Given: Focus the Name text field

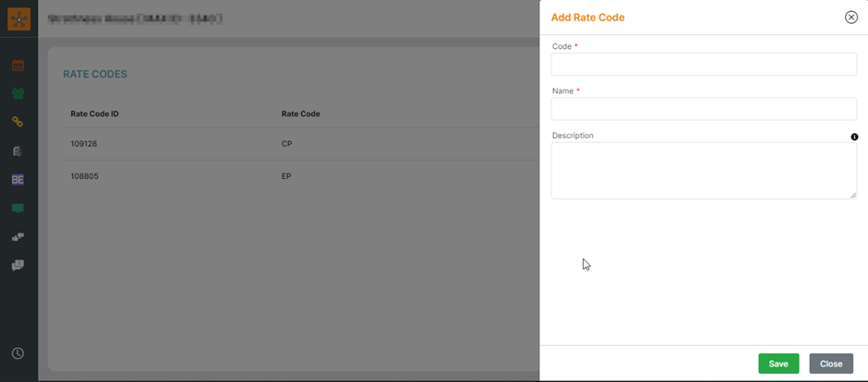Looking at the screenshot, I should pyautogui.click(x=704, y=109).
